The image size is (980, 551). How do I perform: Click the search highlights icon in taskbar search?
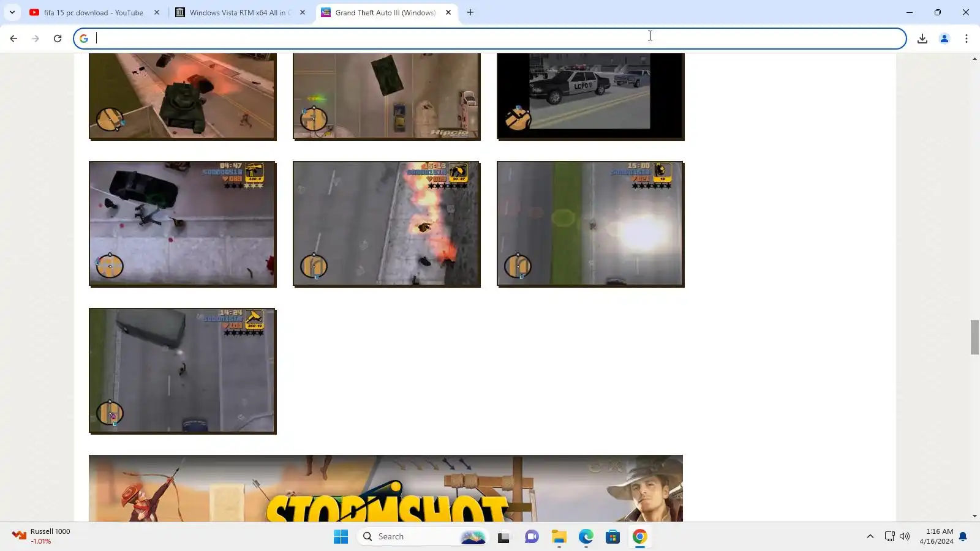pyautogui.click(x=473, y=537)
